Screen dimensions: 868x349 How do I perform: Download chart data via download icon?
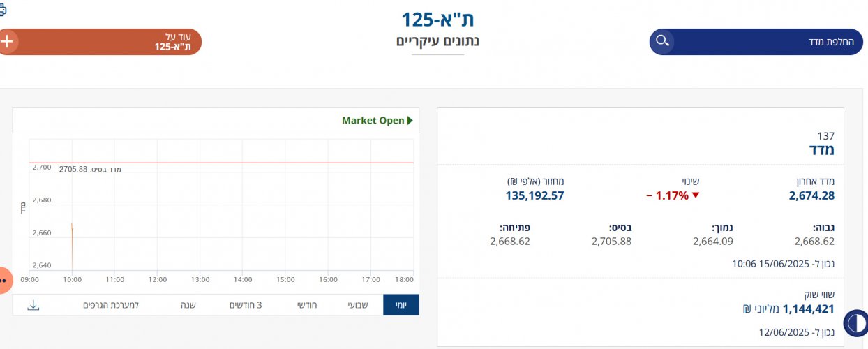coord(33,305)
